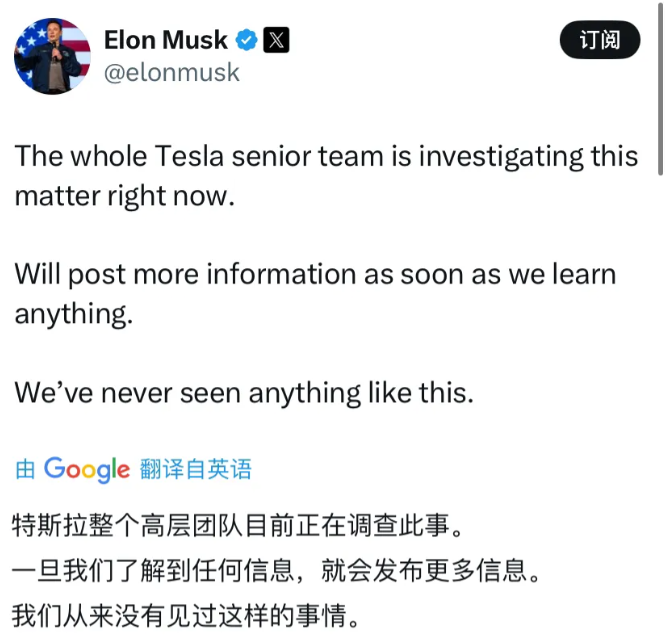Screen dimensions: 667x639
Task: Tap the 订阅 subscribe button
Action: [x=600, y=40]
